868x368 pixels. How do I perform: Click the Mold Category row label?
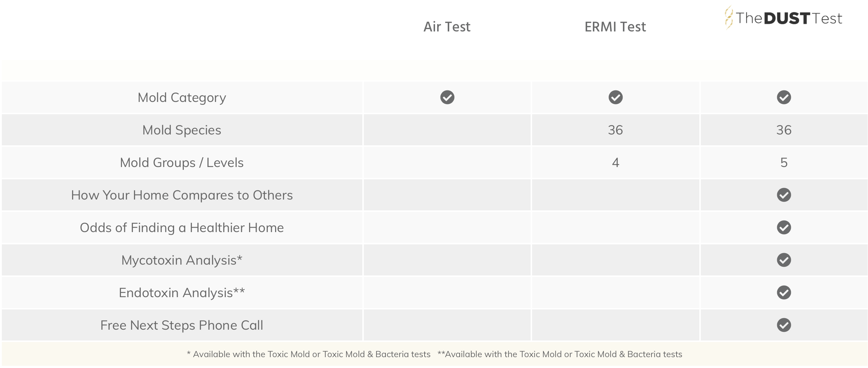(182, 98)
